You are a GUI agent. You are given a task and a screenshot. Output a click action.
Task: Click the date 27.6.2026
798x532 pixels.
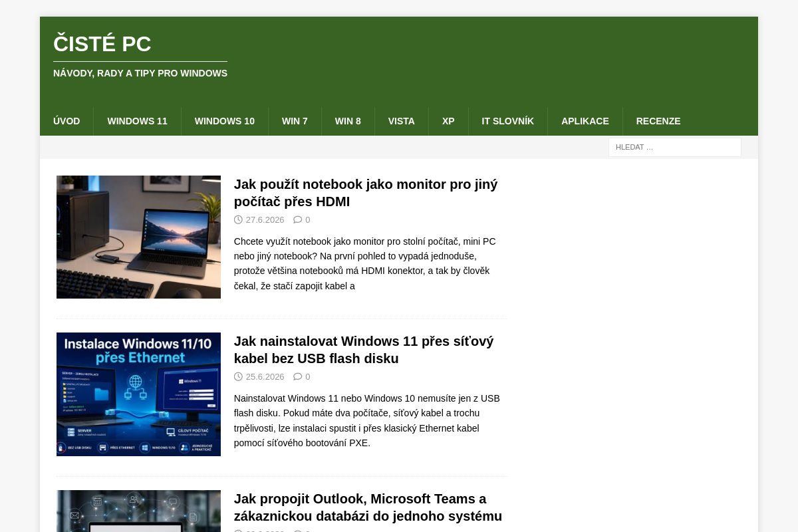(x=265, y=220)
